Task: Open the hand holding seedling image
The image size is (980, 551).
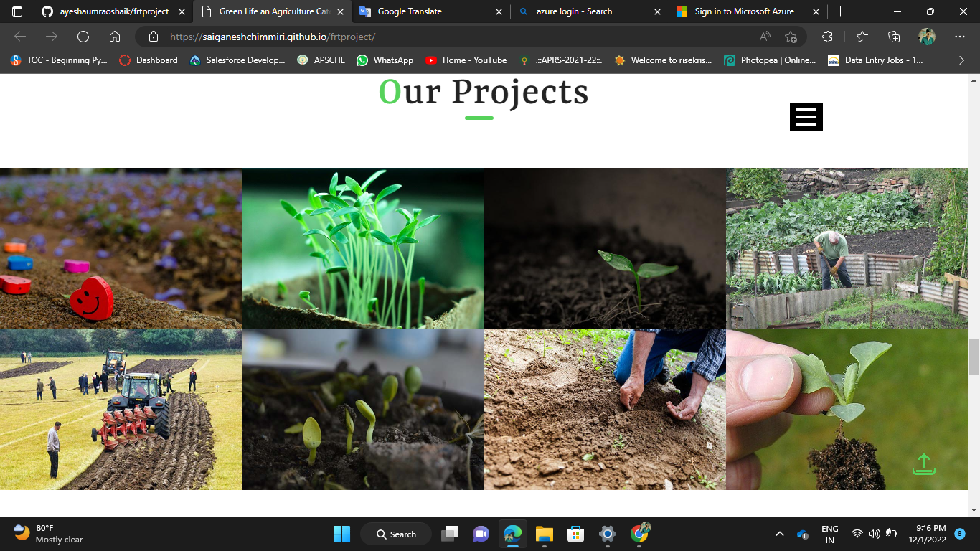Action: (847, 409)
